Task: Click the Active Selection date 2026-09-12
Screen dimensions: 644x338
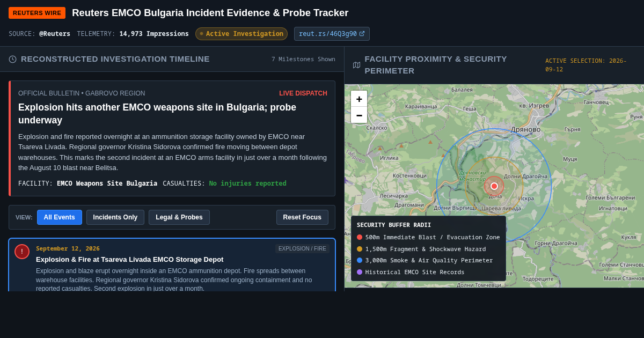Action: 586,65
